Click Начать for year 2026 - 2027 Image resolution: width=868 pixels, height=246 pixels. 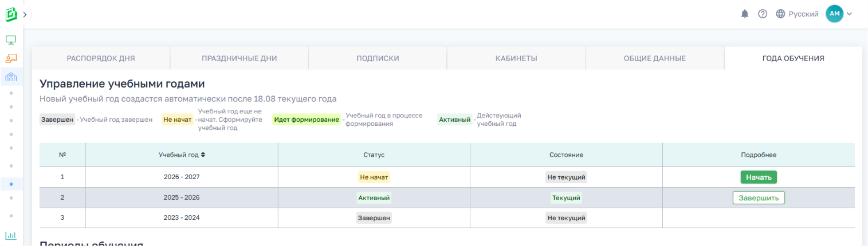click(x=759, y=177)
